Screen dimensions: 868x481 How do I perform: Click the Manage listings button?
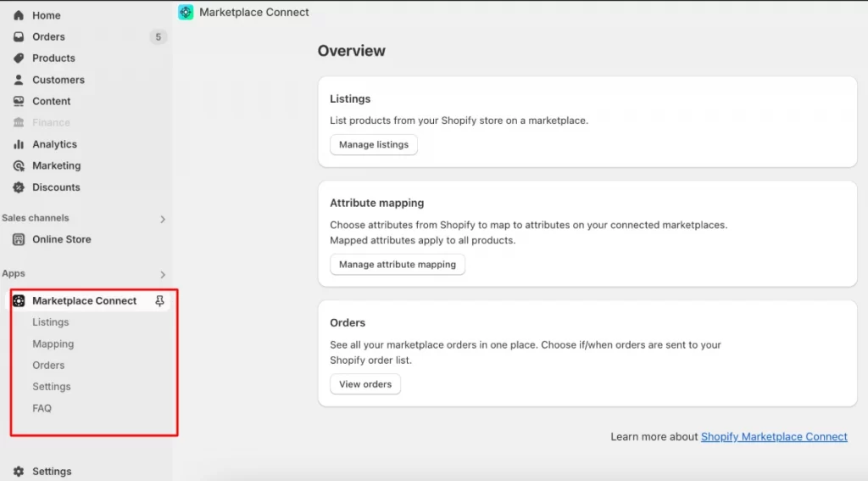click(374, 144)
